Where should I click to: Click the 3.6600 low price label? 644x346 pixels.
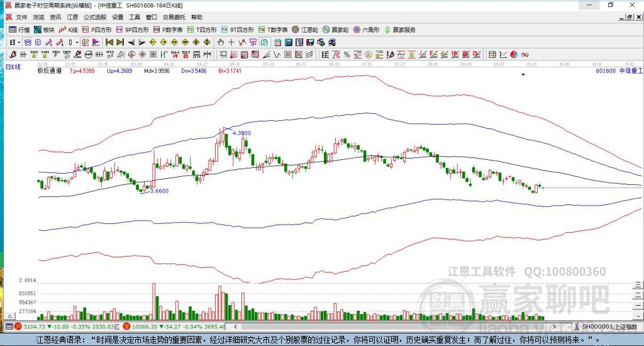click(x=159, y=191)
